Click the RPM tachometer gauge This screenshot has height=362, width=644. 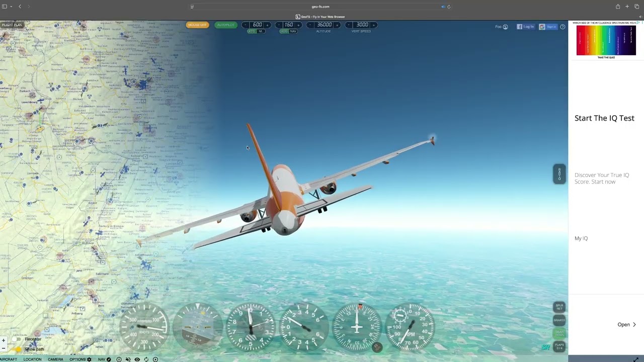click(411, 327)
